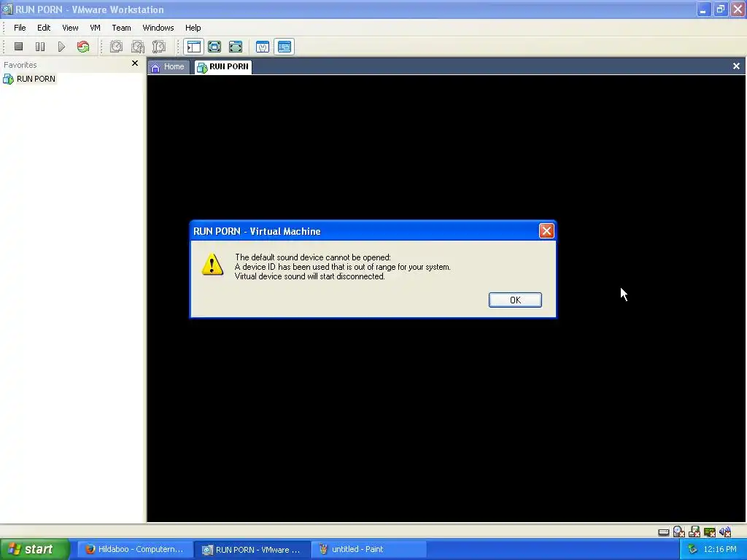
Task: Open the File menu
Action: 20,28
